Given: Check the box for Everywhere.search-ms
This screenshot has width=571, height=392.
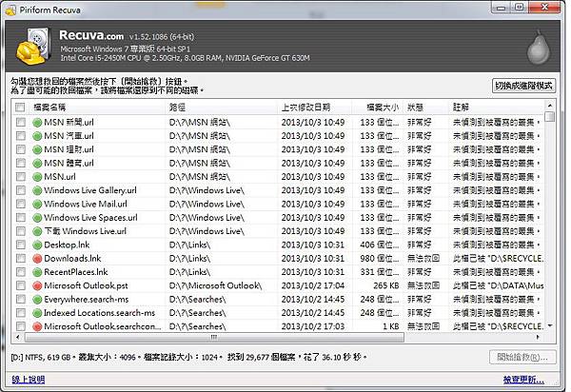Looking at the screenshot, I should [21, 299].
